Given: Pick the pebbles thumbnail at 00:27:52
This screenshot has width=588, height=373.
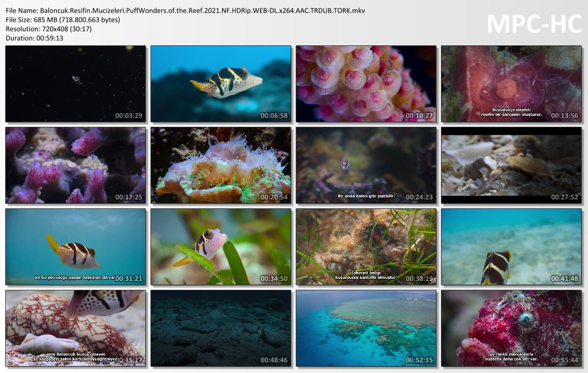Looking at the screenshot, I should pyautogui.click(x=511, y=165).
